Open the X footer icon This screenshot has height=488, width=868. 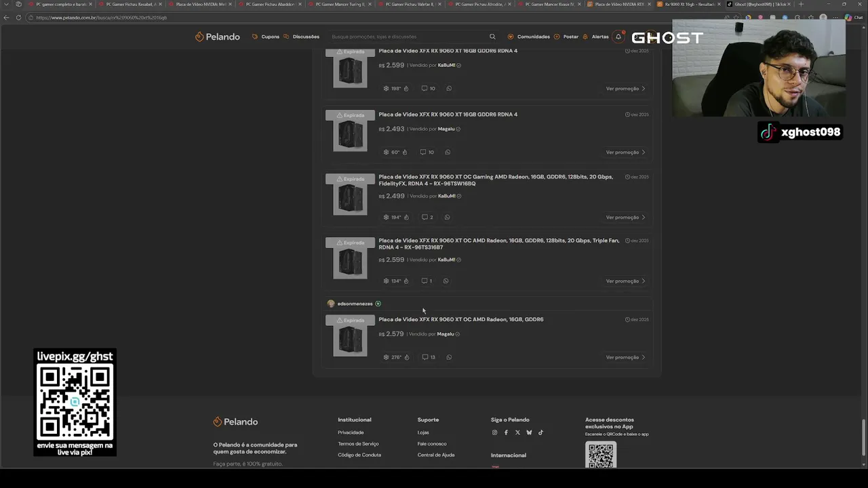[x=517, y=432]
